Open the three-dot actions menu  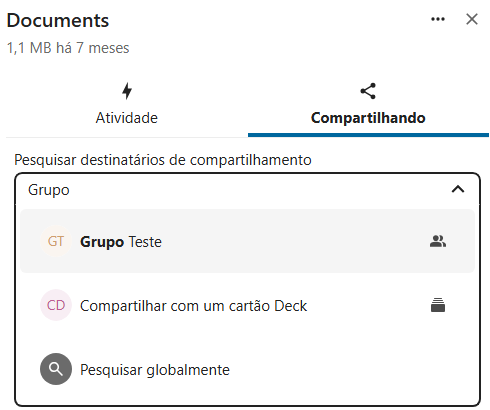click(x=438, y=19)
